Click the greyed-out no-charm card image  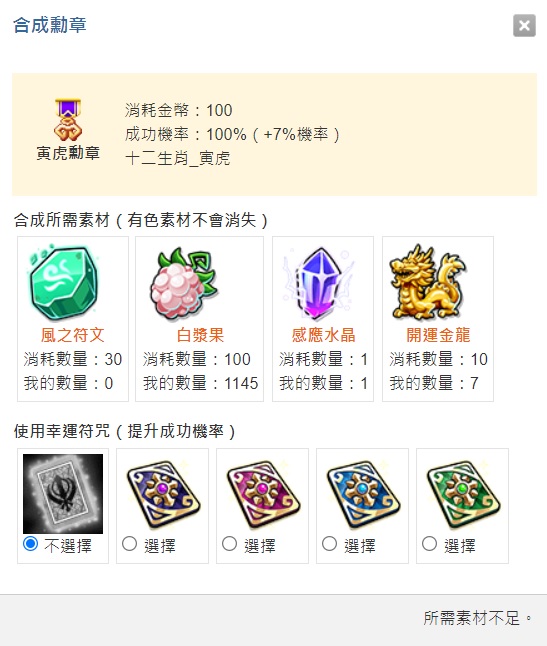click(63, 494)
